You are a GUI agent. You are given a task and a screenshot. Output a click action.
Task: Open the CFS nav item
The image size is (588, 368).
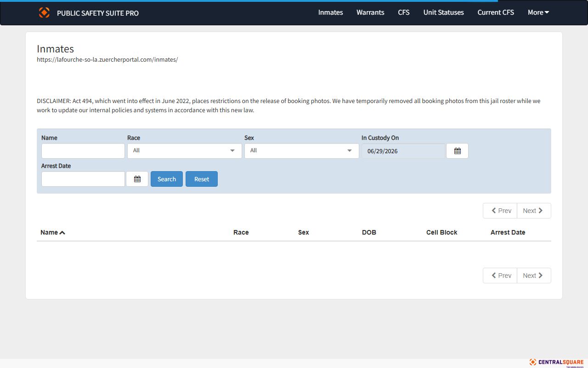404,12
